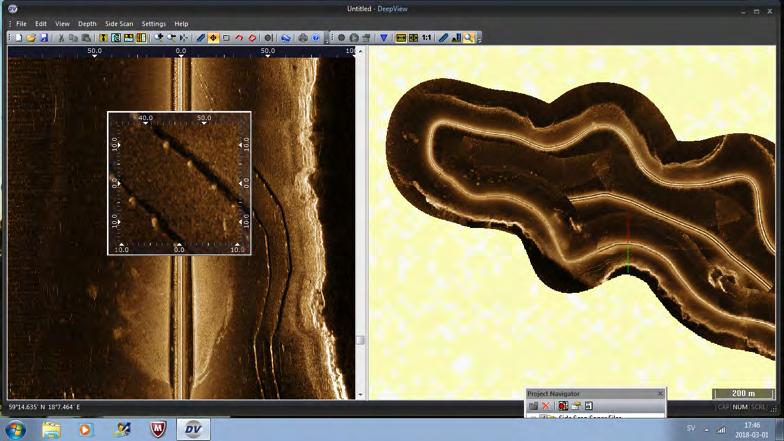Click the Zoom Out magnifier icon

[171, 38]
